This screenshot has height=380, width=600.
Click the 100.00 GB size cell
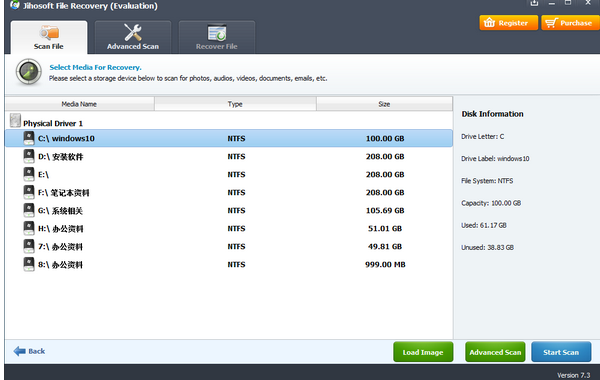tap(385, 138)
